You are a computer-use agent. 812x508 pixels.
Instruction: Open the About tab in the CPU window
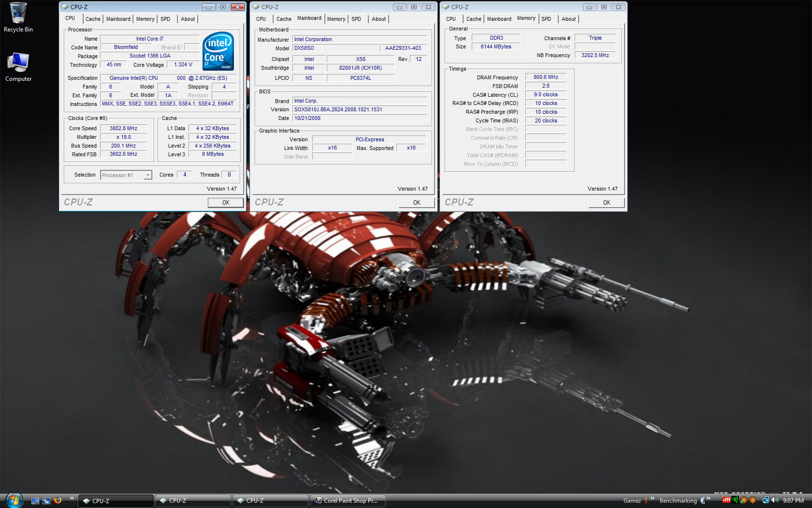pos(188,19)
